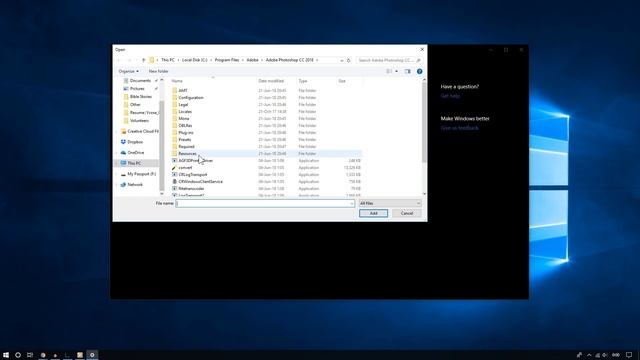Click the Up one level arrow

(x=143, y=60)
